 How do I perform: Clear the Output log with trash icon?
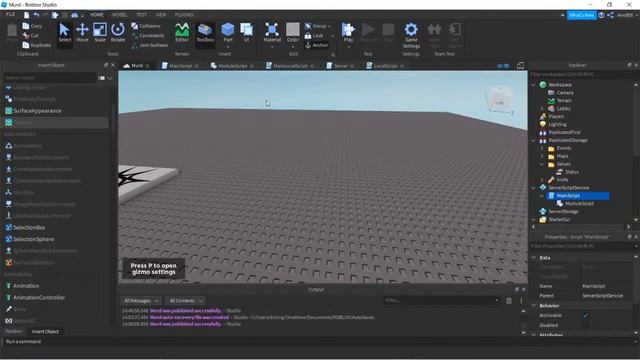[509, 301]
